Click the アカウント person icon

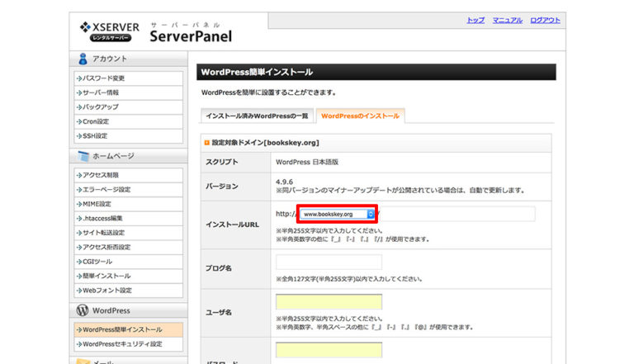[x=83, y=59]
